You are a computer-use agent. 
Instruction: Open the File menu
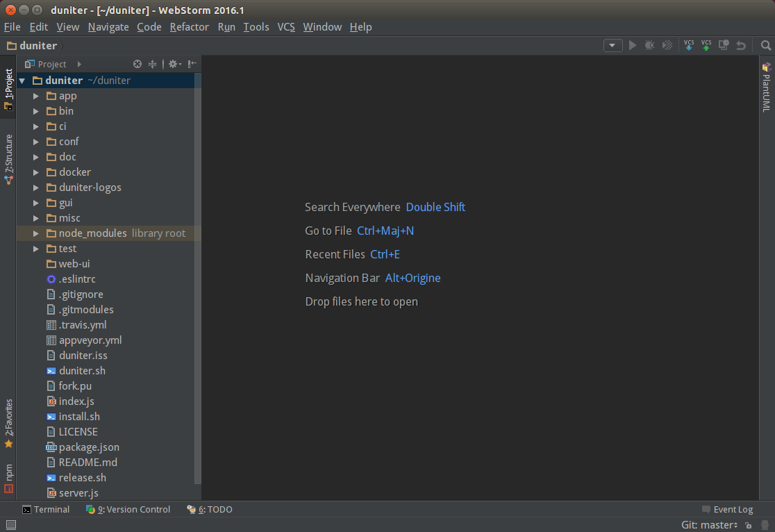pyautogui.click(x=12, y=27)
